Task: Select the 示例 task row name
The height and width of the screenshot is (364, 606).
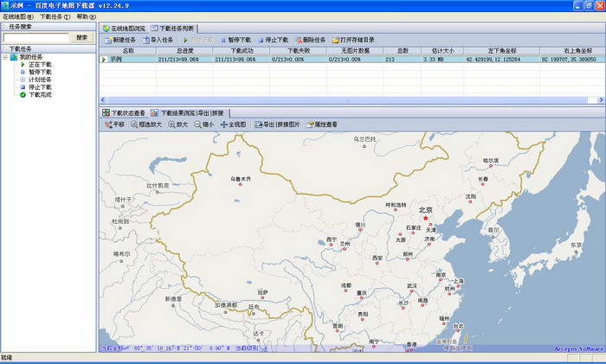Action: 116,60
